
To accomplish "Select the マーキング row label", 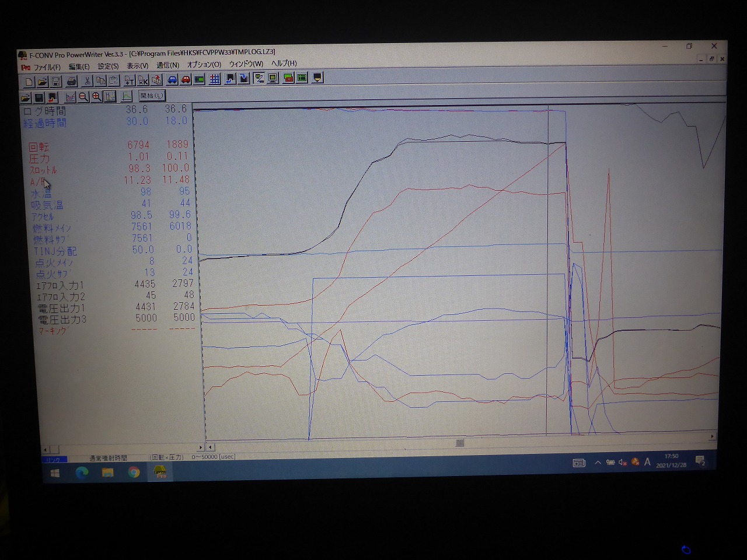I will pos(53,331).
